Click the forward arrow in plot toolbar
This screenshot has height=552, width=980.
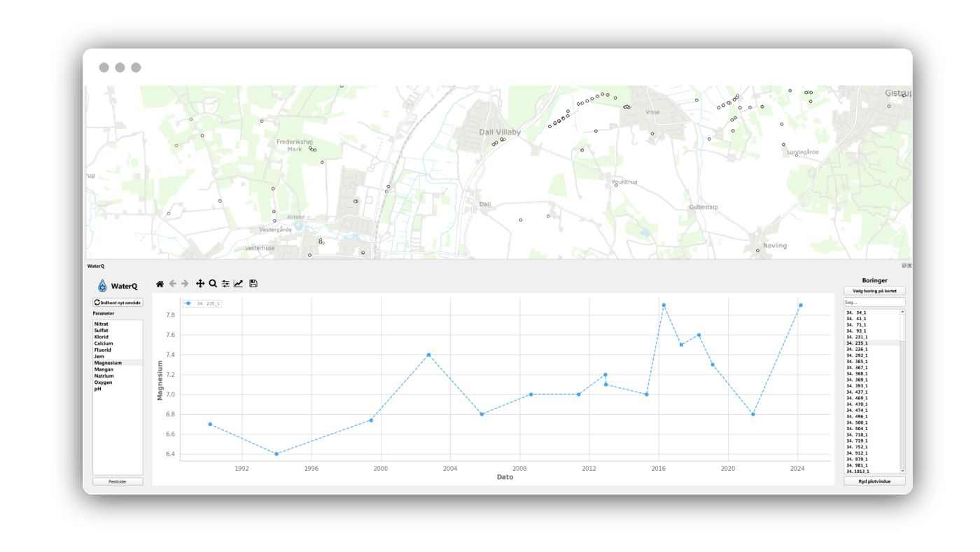coord(185,284)
